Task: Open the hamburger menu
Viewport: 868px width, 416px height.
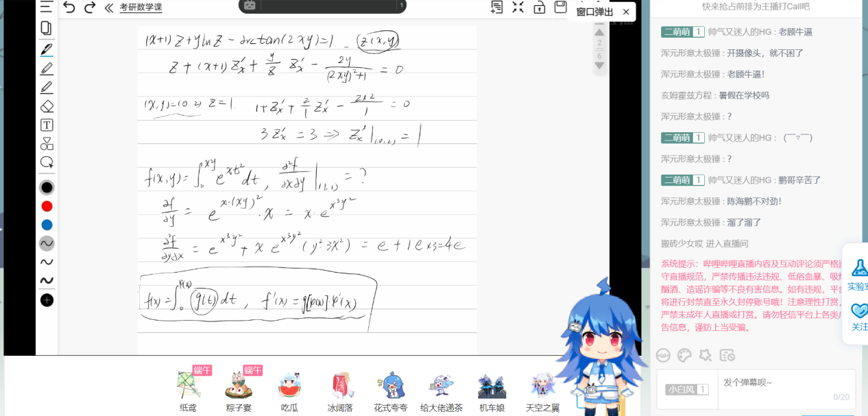Action: tap(46, 8)
